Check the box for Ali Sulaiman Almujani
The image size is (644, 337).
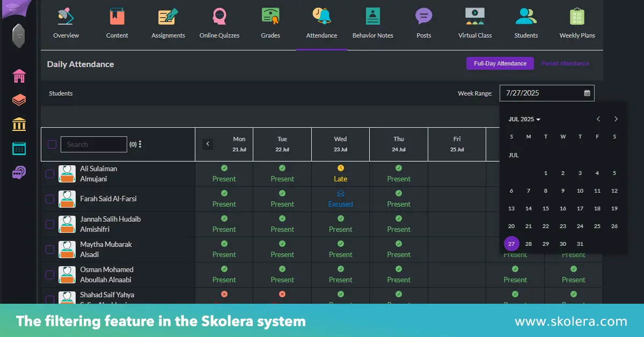(50, 174)
